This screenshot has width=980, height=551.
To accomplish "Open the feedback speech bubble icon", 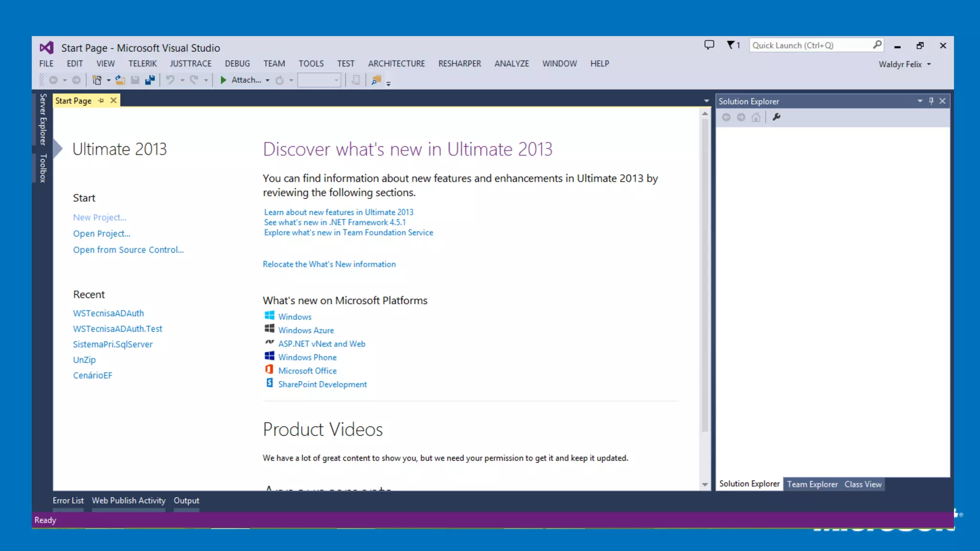I will pos(709,45).
